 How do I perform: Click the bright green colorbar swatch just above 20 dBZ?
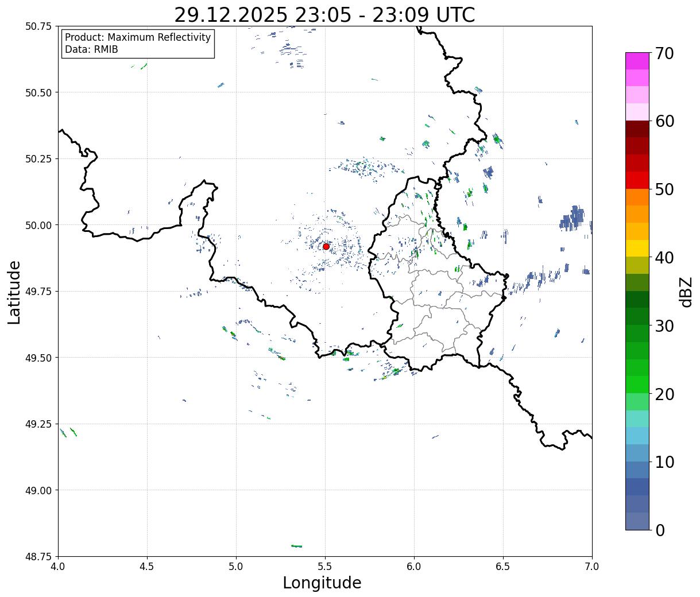coord(637,385)
